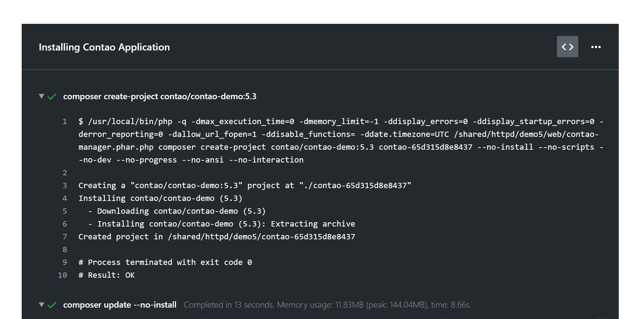Click the '-no-dev --no-progress --no-ansi' command text
The height and width of the screenshot is (319, 644).
coord(191,160)
